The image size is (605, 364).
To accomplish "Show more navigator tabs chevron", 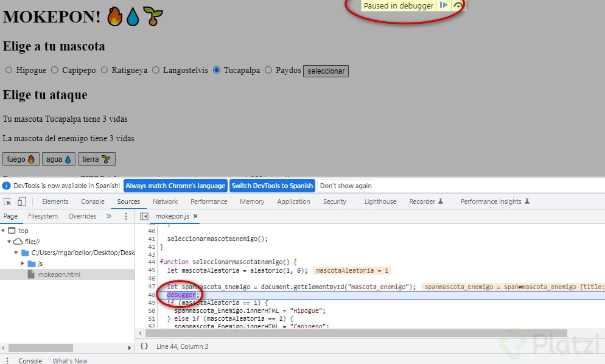I will [x=109, y=216].
